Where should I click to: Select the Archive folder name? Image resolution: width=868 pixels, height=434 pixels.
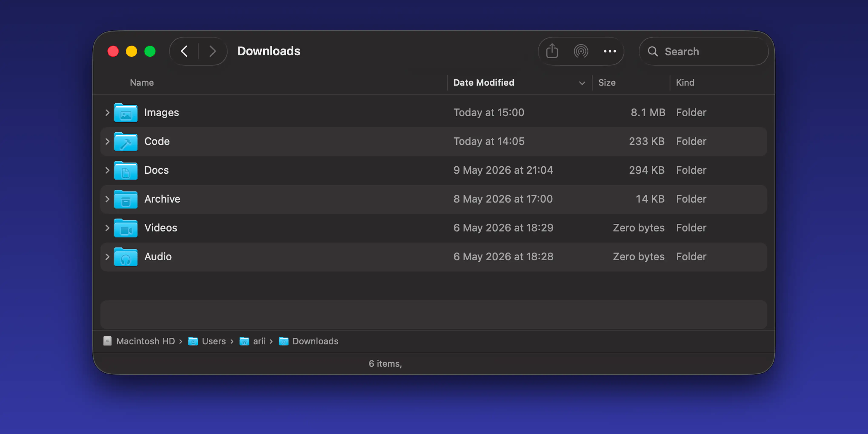(x=162, y=199)
